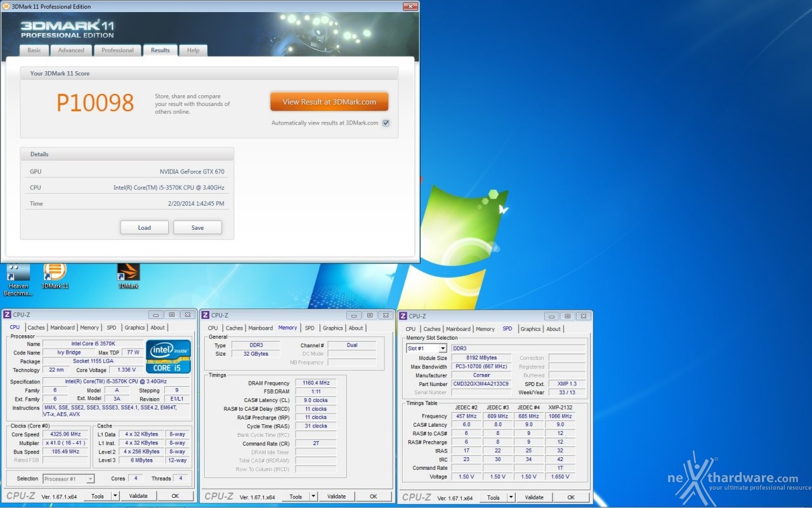Switch to the Basic tab in 3DMark 11
This screenshot has height=508, width=812.
click(x=34, y=50)
